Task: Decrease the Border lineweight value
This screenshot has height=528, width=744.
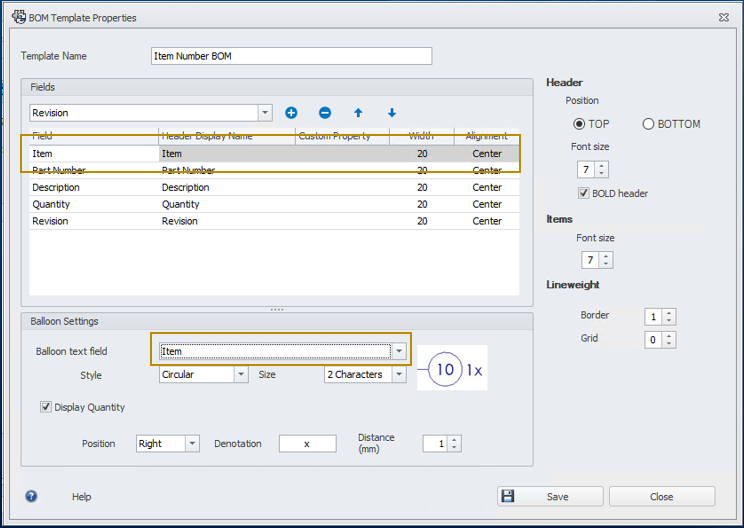Action: [669, 321]
